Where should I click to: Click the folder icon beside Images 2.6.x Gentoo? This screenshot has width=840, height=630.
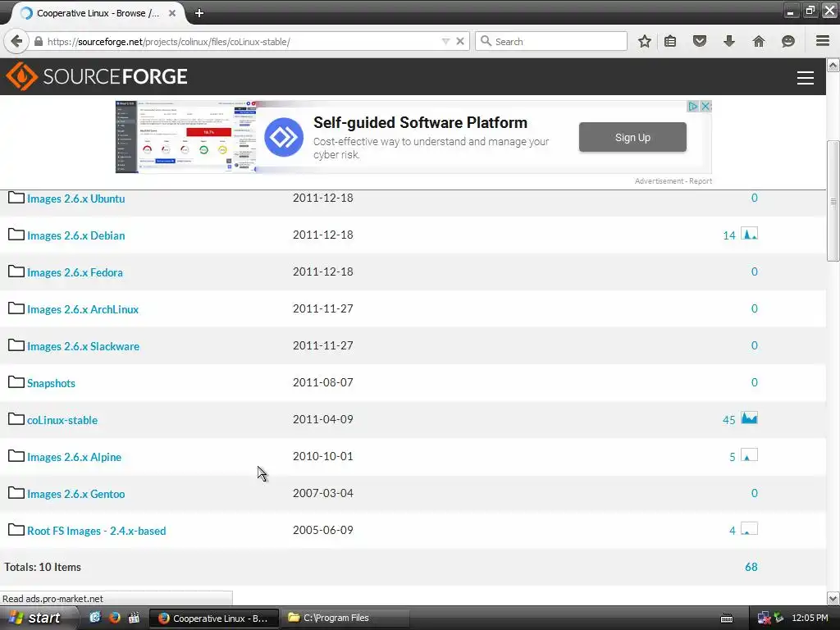[x=16, y=493]
